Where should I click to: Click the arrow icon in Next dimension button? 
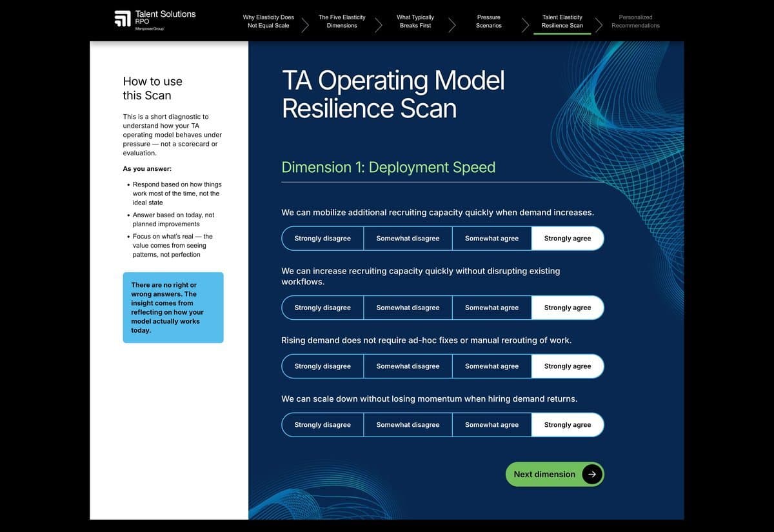coord(592,474)
